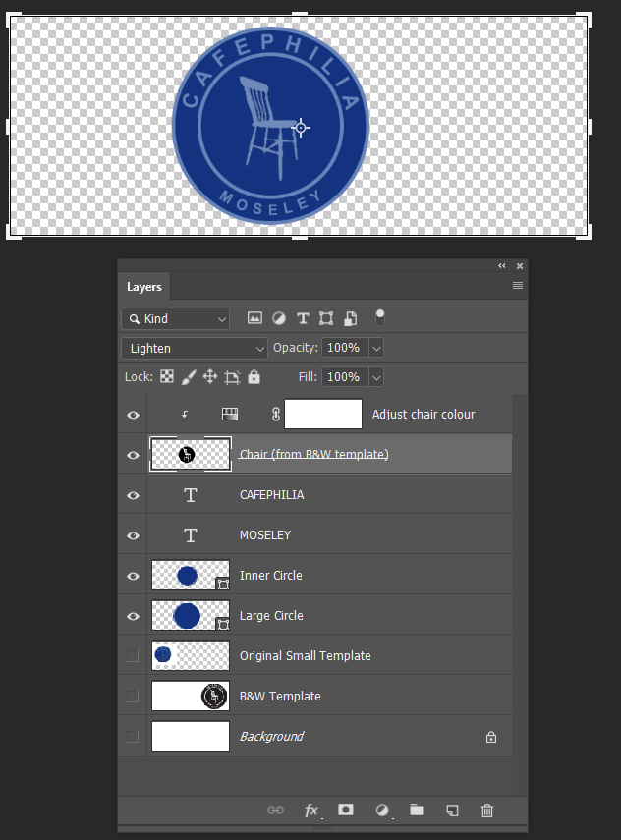Close the Layers panel with X

click(520, 265)
